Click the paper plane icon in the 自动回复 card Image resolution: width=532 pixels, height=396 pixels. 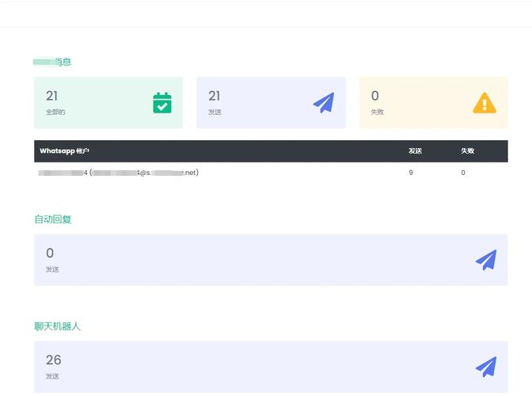(x=486, y=260)
